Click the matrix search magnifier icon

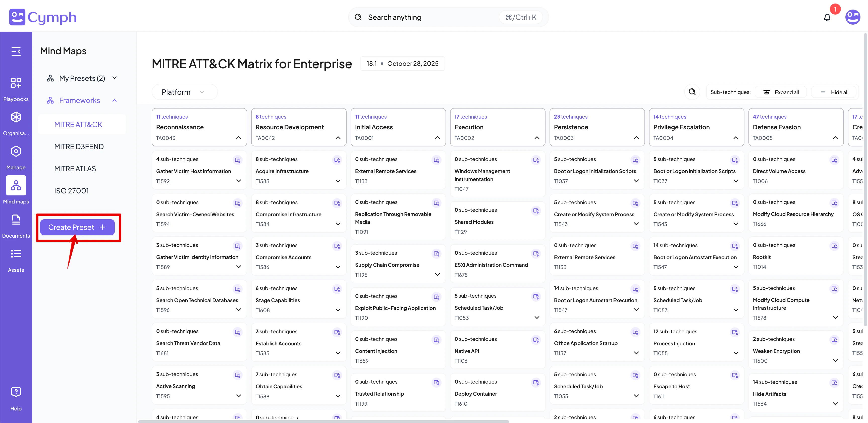(692, 92)
